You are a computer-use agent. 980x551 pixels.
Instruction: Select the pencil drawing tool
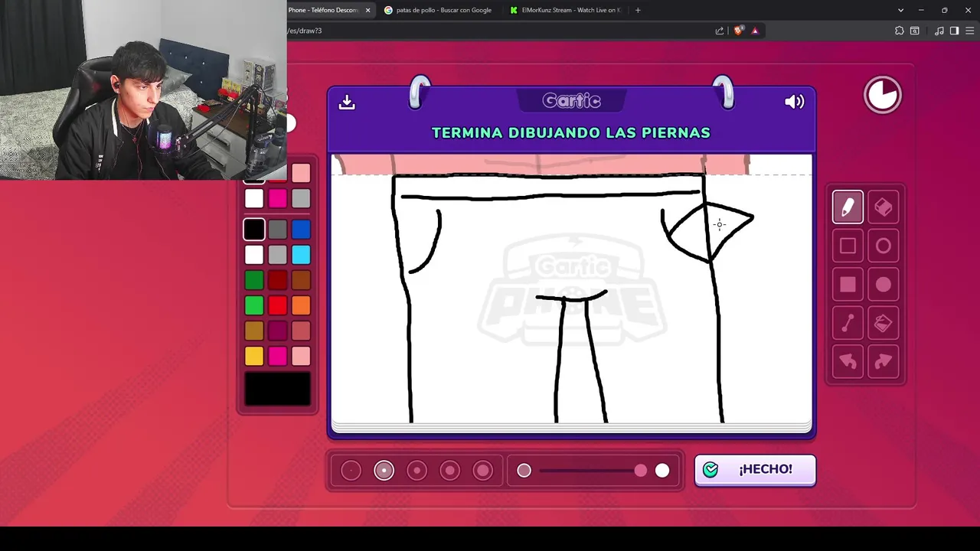click(848, 207)
